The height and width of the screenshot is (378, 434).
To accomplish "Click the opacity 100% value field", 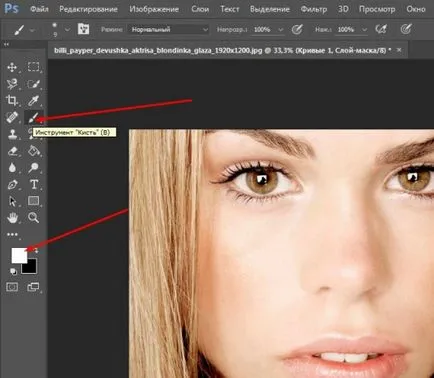I will [x=263, y=30].
